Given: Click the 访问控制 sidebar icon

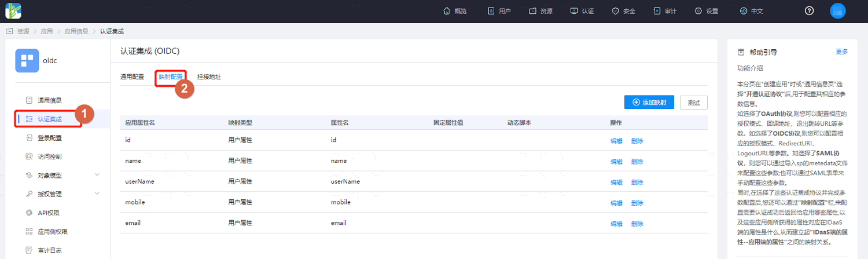Looking at the screenshot, I should pyautogui.click(x=29, y=156).
